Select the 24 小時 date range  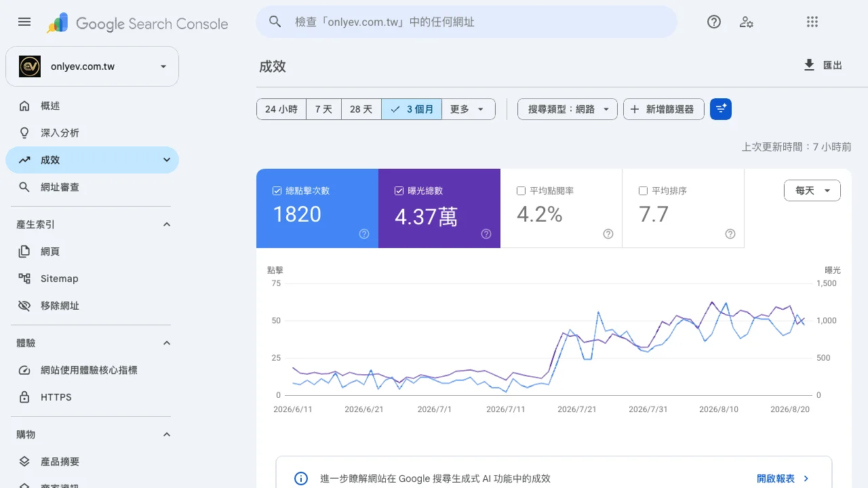281,109
